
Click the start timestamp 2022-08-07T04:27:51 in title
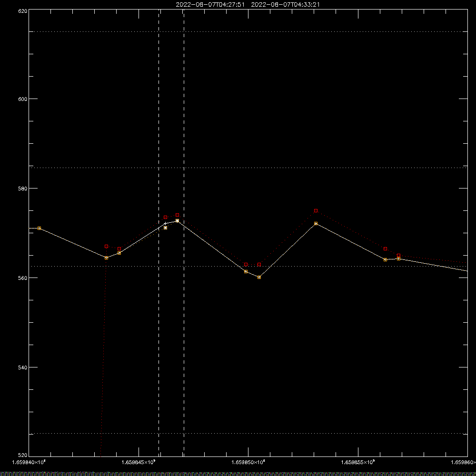tap(210, 5)
